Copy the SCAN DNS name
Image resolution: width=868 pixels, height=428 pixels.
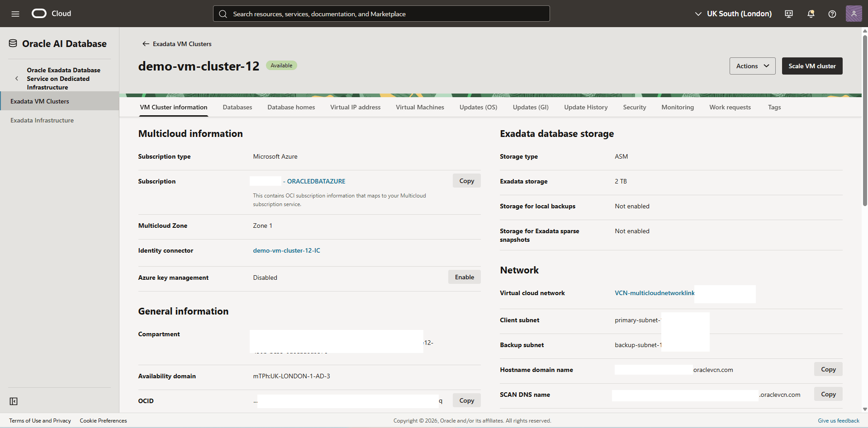click(828, 394)
